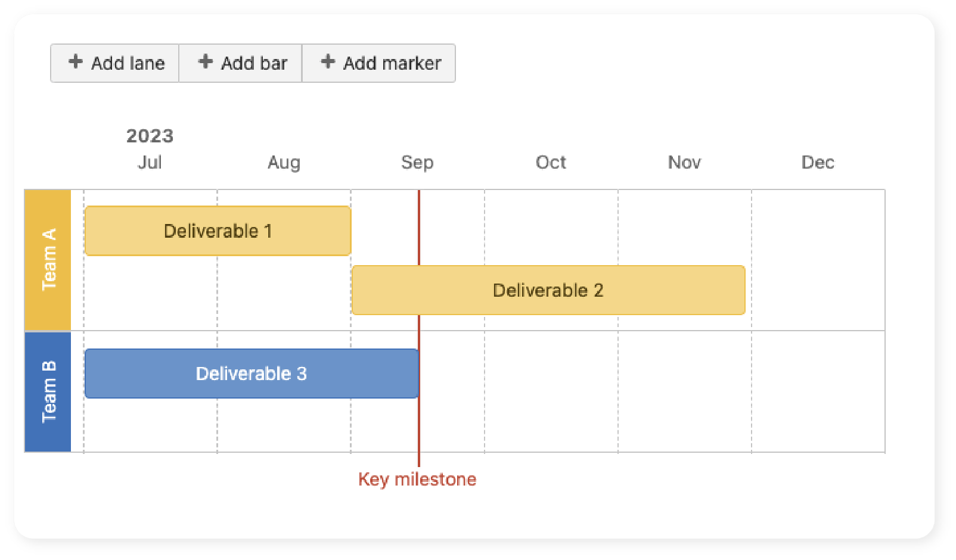Click the plus icon on Add marker
Image resolution: width=956 pixels, height=560 pixels.
tap(328, 62)
